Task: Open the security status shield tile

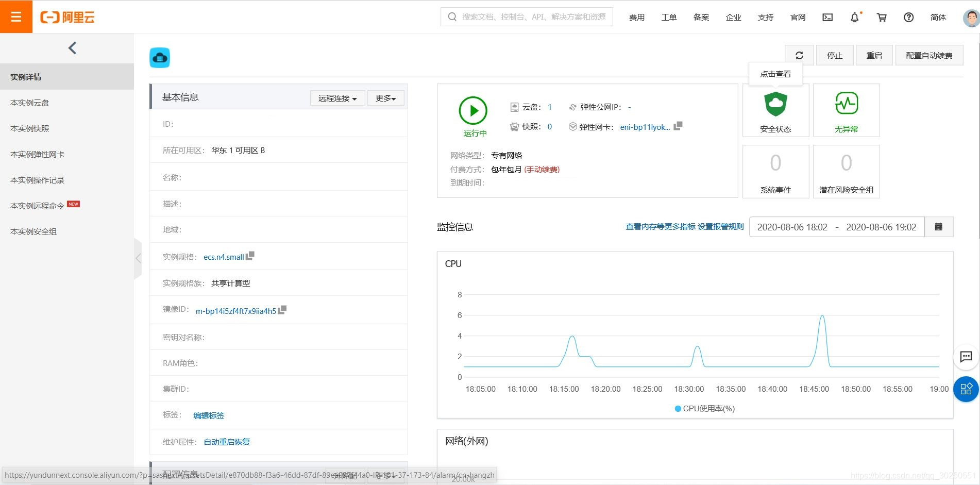Action: [x=775, y=110]
